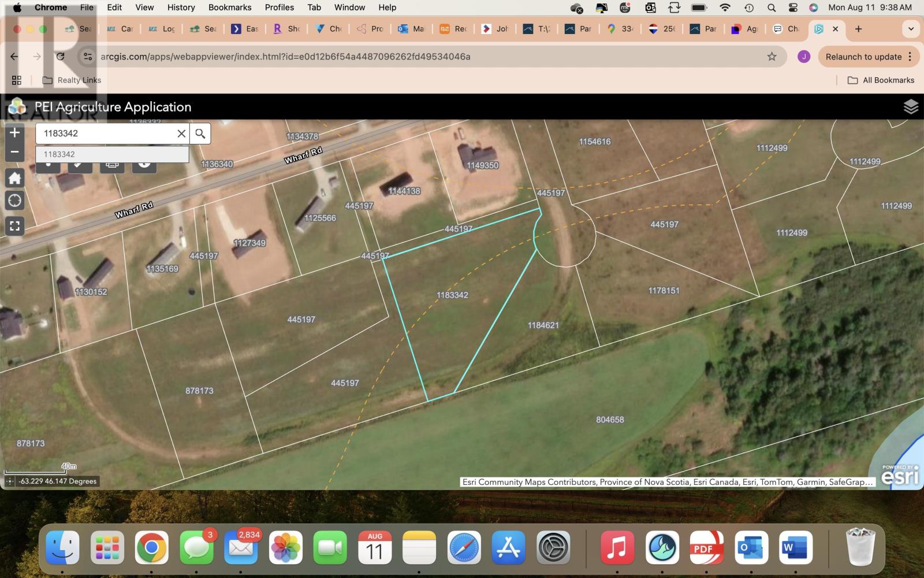
Task: Click parcel label 1184621 on the map
Action: pyautogui.click(x=543, y=325)
